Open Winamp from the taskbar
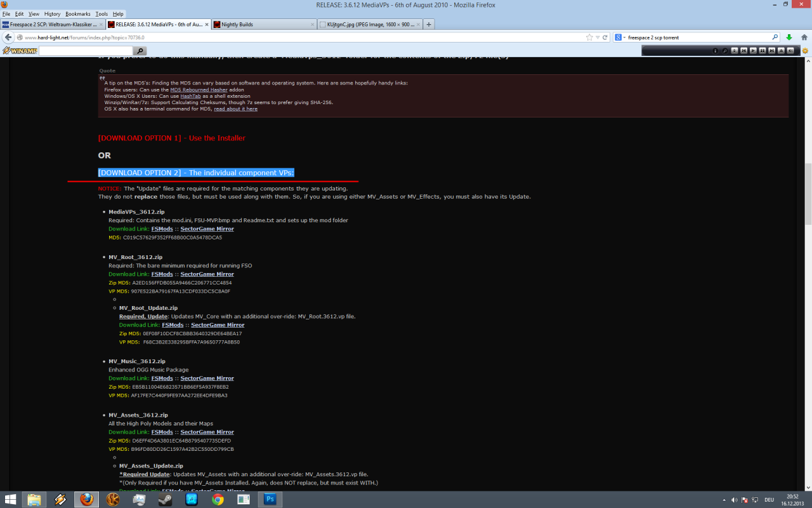Image resolution: width=812 pixels, height=508 pixels. point(60,499)
